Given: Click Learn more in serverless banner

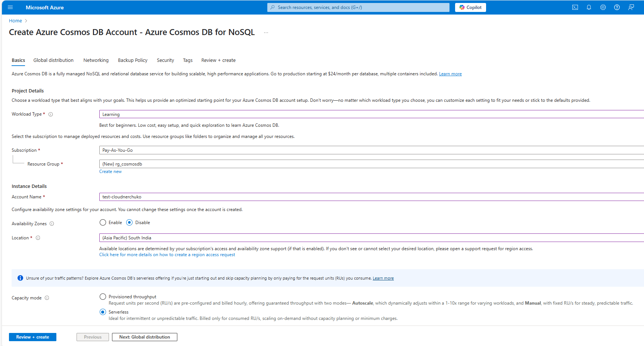Looking at the screenshot, I should [383, 278].
